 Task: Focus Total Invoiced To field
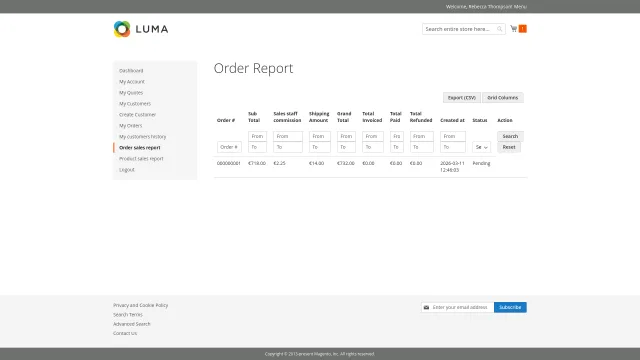pos(373,147)
